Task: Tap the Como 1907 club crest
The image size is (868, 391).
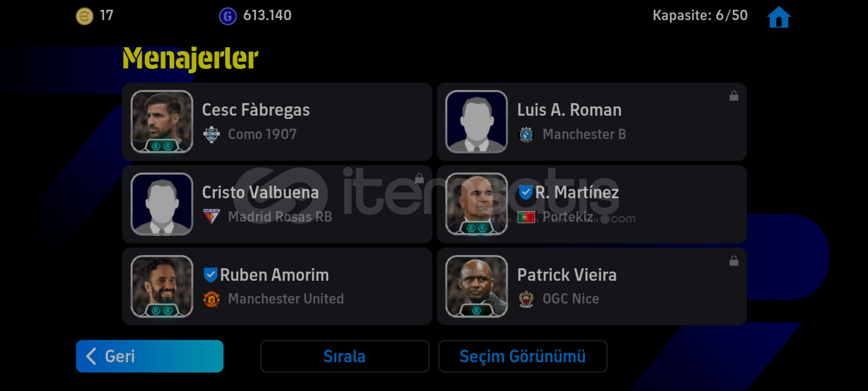Action: (212, 135)
